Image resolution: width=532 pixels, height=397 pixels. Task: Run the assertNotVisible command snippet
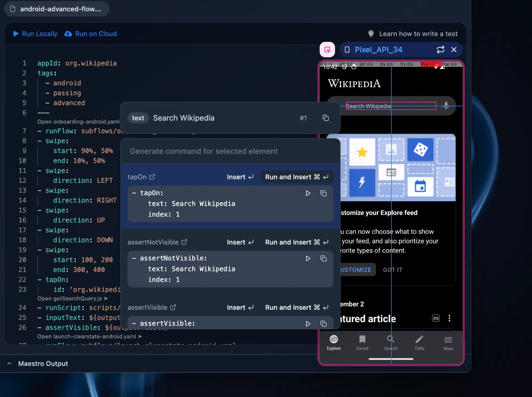point(308,259)
